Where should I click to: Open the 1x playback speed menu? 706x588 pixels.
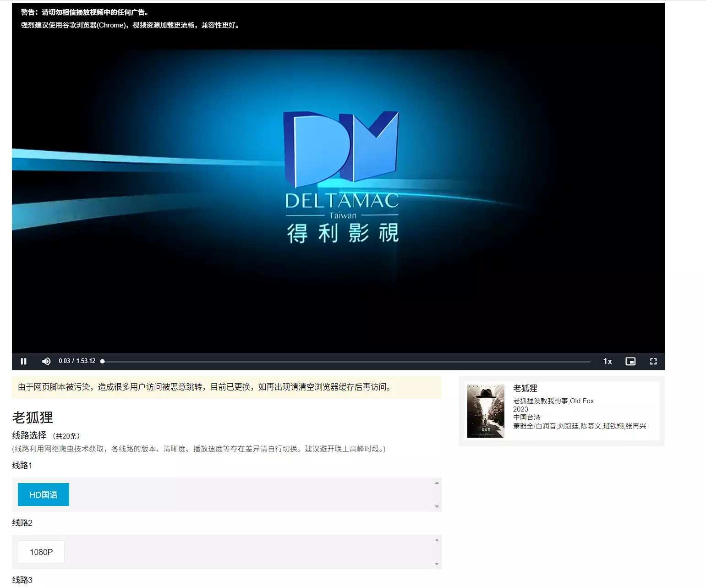[x=607, y=361]
